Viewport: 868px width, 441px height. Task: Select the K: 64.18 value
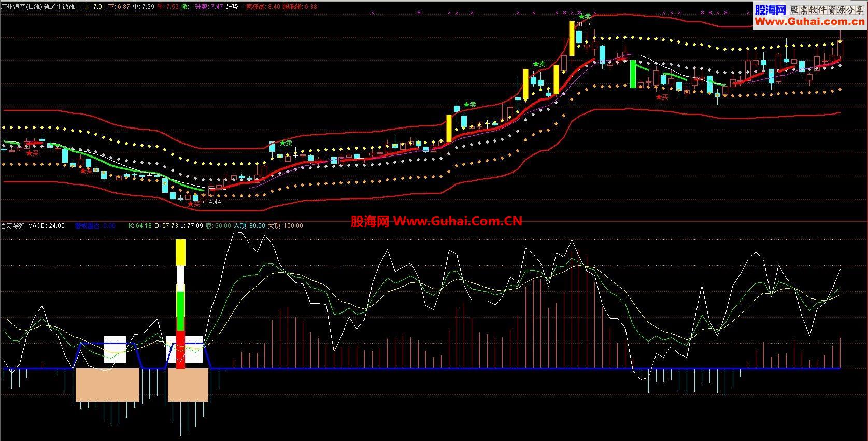point(140,226)
